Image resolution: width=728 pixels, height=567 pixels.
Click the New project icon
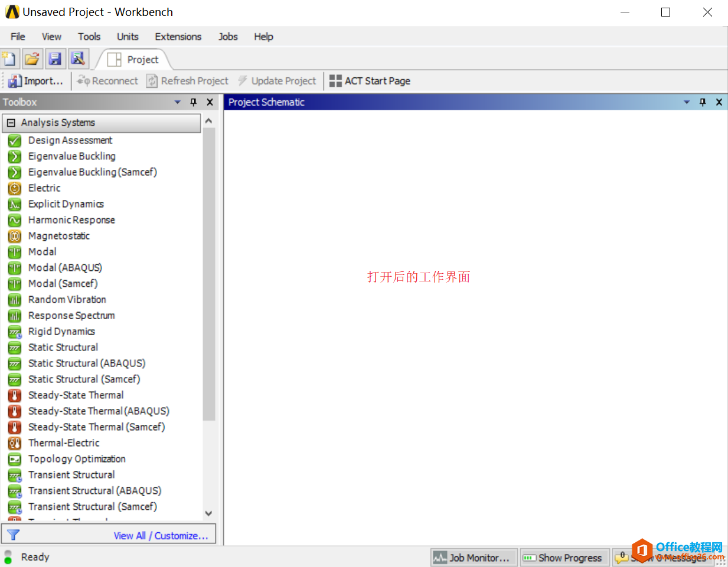(x=9, y=59)
